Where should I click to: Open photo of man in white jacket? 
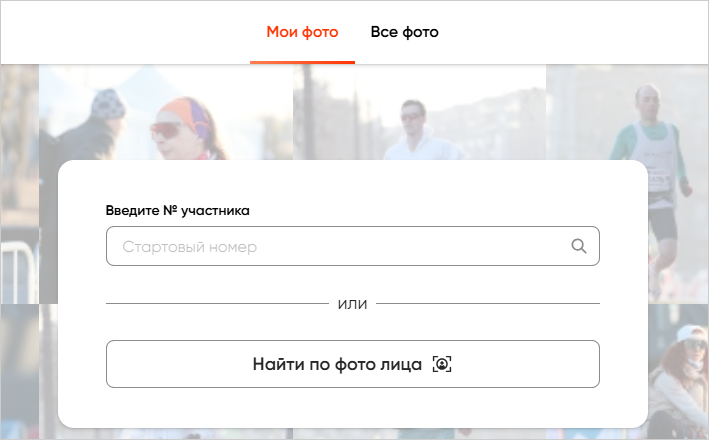point(419,112)
